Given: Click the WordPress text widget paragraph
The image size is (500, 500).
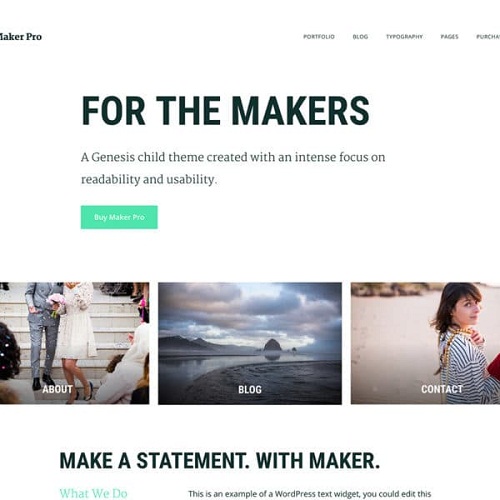Looking at the screenshot, I should [x=310, y=494].
